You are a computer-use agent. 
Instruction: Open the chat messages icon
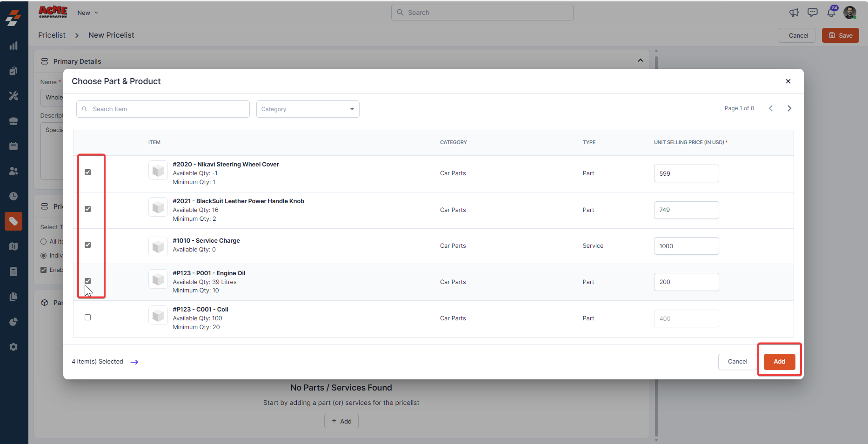point(813,13)
